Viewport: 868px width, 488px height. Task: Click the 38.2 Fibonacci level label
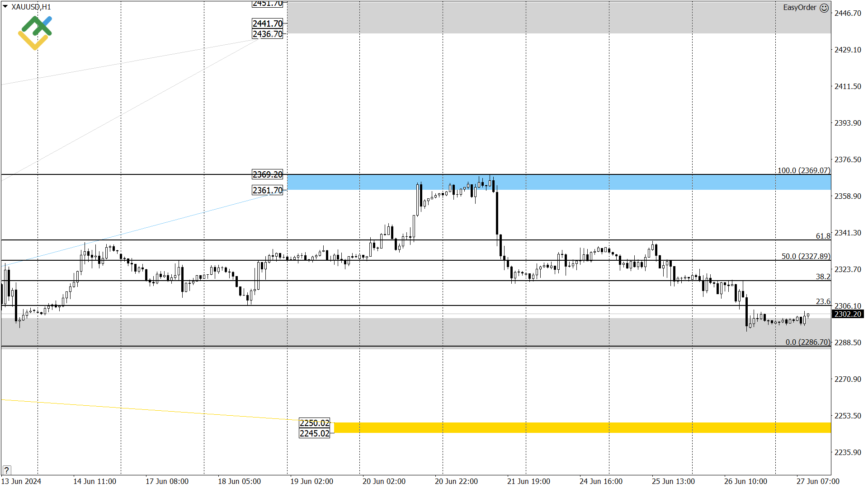(x=823, y=277)
